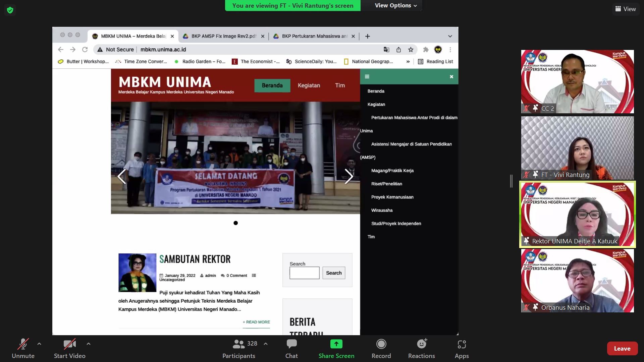Click the red Leave button

point(622,349)
